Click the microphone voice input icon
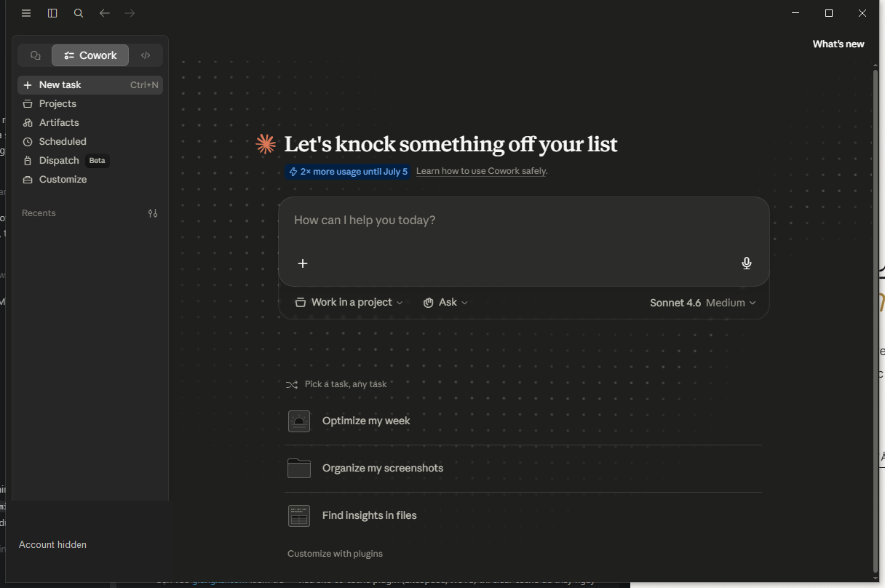885x588 pixels. click(746, 263)
